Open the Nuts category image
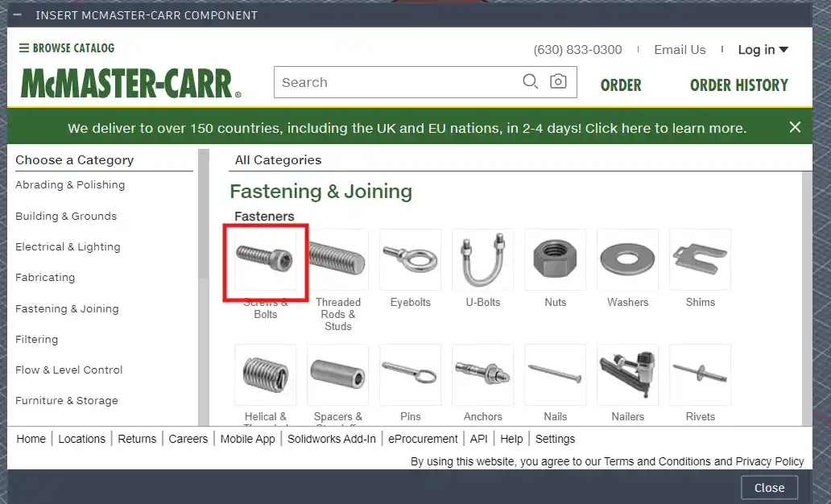Image resolution: width=831 pixels, height=504 pixels. point(556,260)
